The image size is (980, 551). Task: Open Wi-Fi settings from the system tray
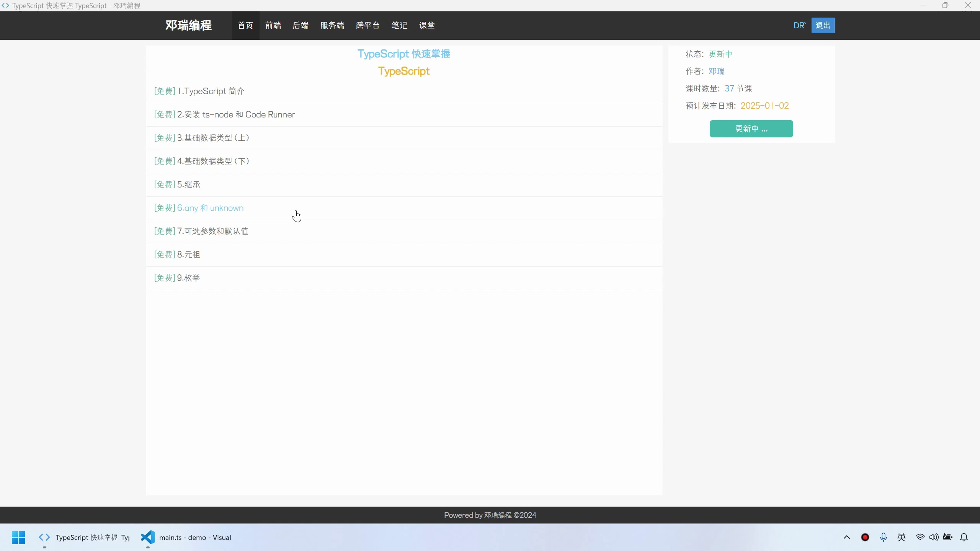point(920,537)
